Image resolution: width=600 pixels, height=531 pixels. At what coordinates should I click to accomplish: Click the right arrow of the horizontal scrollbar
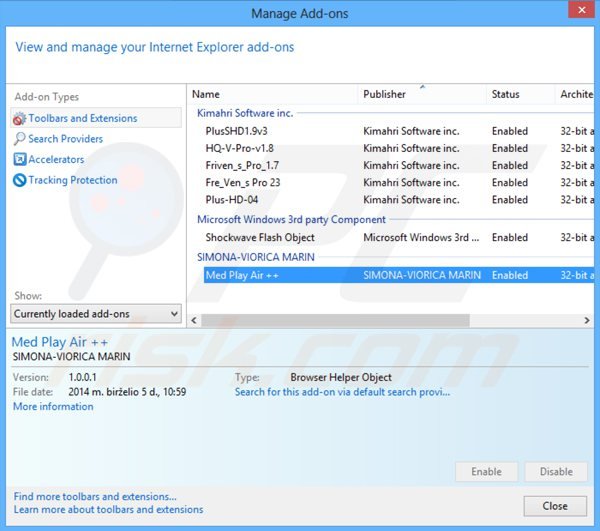click(x=587, y=320)
